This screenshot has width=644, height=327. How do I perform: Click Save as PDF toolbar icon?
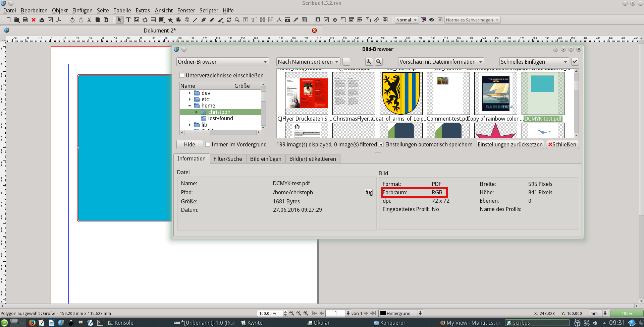(59, 20)
